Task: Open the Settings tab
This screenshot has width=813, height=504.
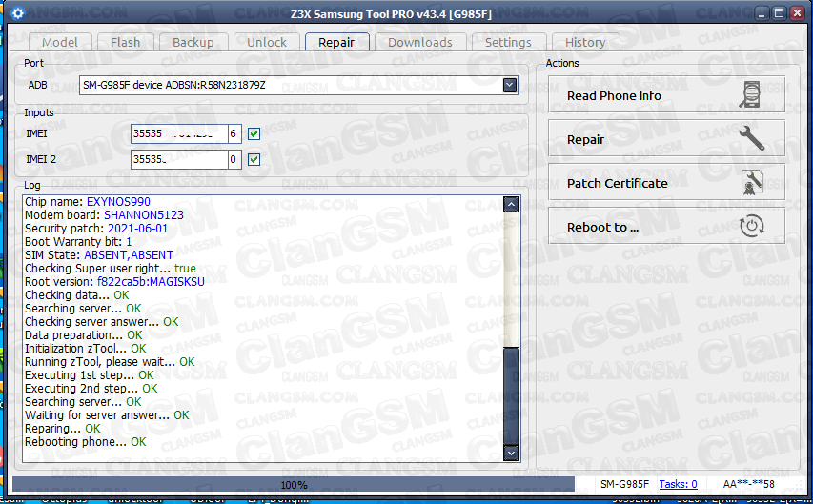Action: 508,42
